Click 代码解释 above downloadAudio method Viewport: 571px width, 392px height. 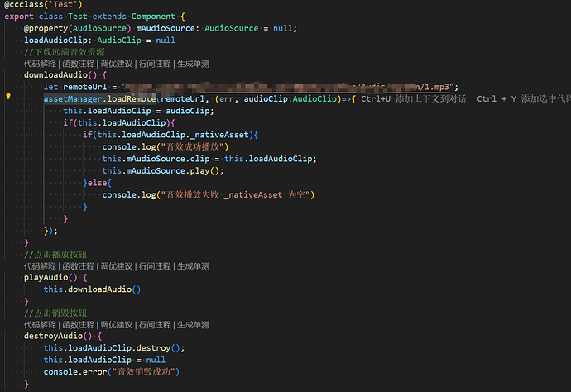(40, 64)
